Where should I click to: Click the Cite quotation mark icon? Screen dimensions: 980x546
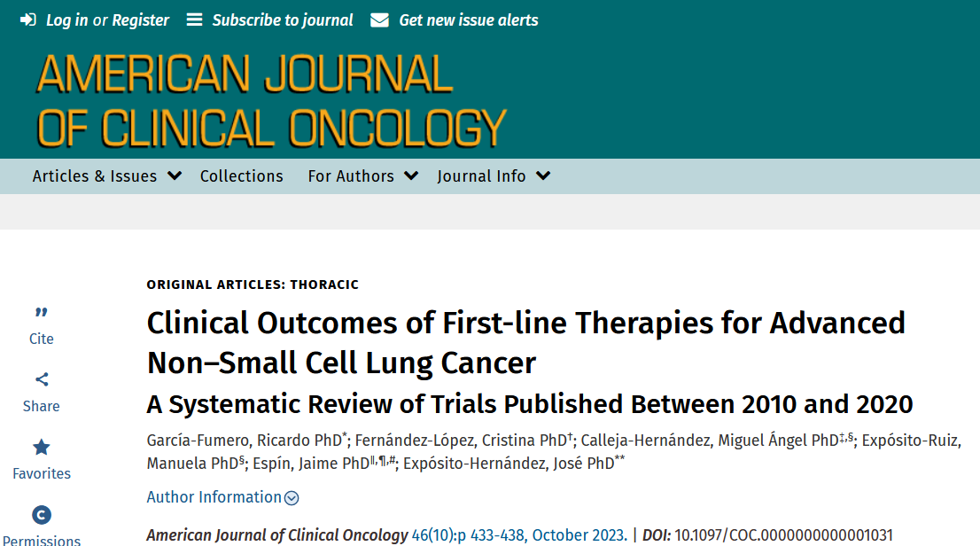(x=41, y=313)
